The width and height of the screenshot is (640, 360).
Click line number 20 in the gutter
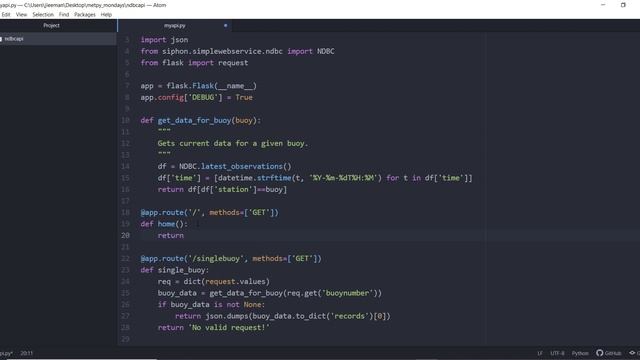point(125,236)
